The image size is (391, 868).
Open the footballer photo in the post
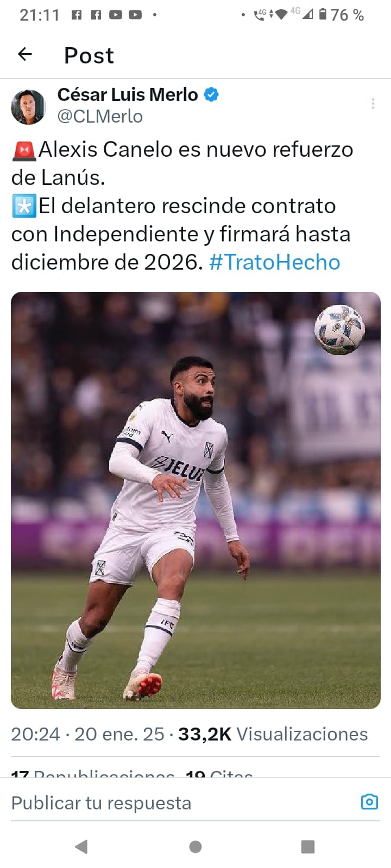[195, 500]
